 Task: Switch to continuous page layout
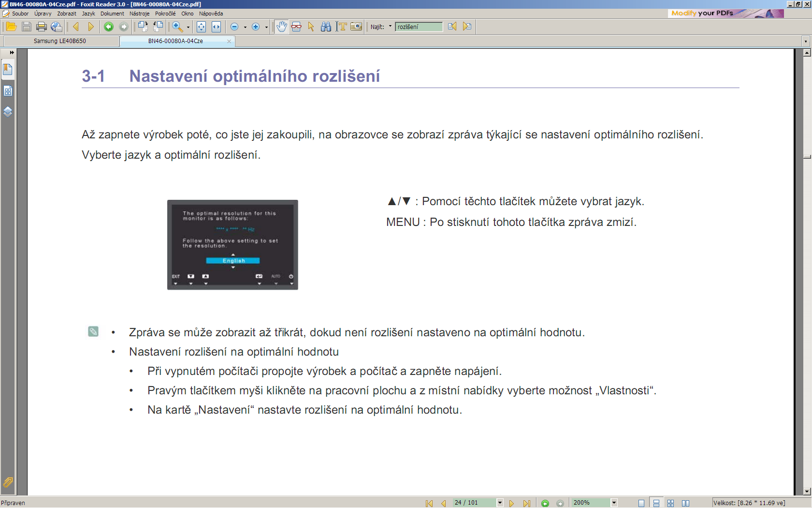coord(656,503)
